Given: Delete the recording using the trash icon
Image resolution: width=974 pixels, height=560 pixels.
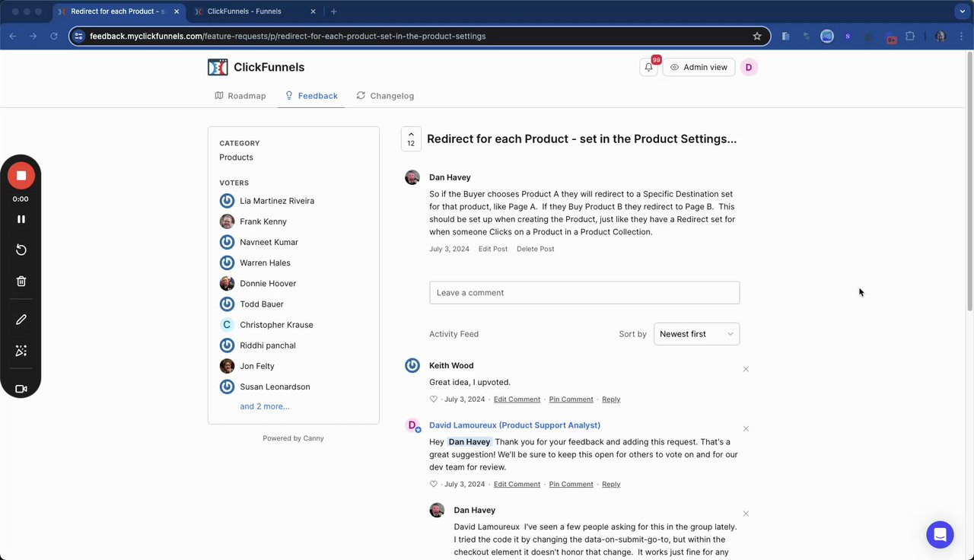Looking at the screenshot, I should pos(21,281).
